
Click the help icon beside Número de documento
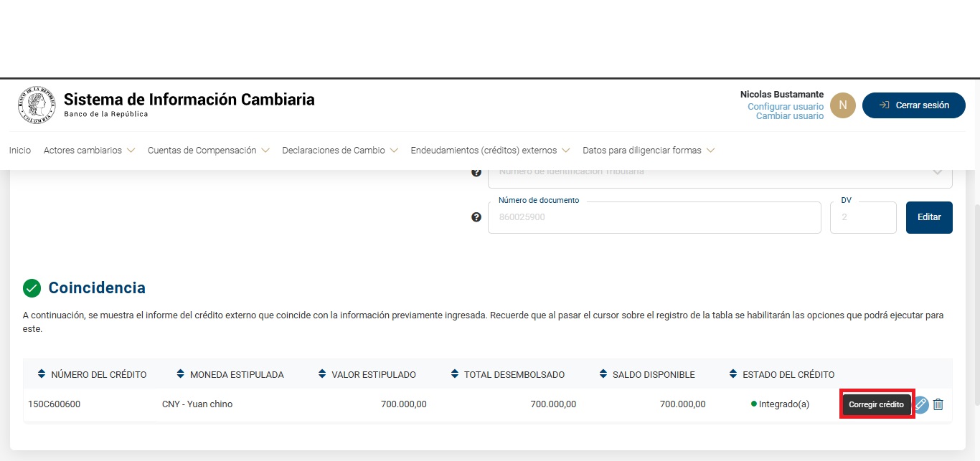[x=476, y=217]
